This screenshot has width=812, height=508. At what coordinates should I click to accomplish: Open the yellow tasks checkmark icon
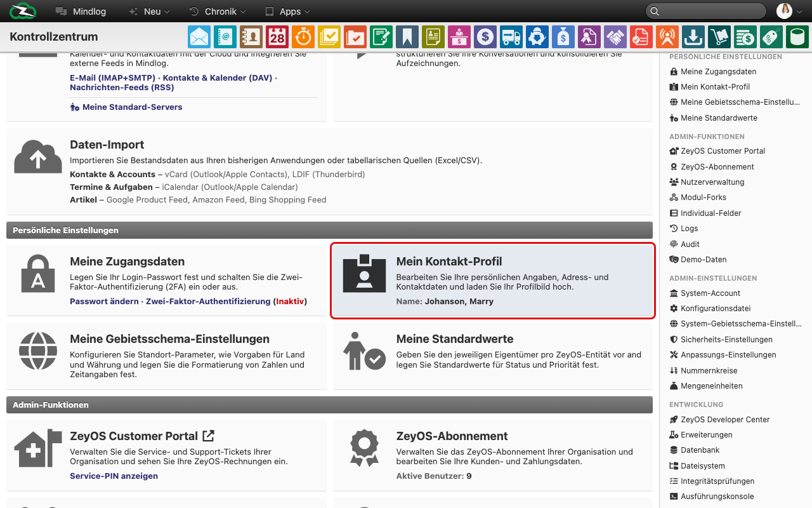click(x=329, y=37)
